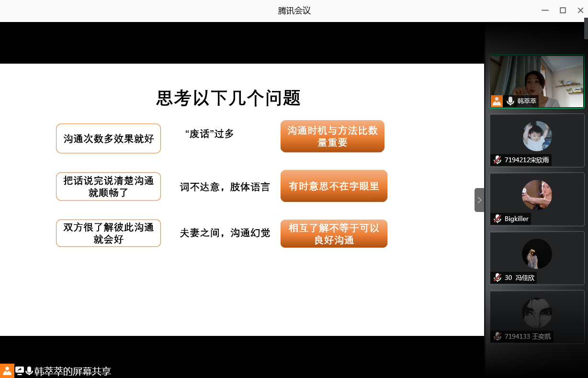Click the muted mic icon beside 7194212宋欣雨
The width and height of the screenshot is (588, 378).
(498, 160)
